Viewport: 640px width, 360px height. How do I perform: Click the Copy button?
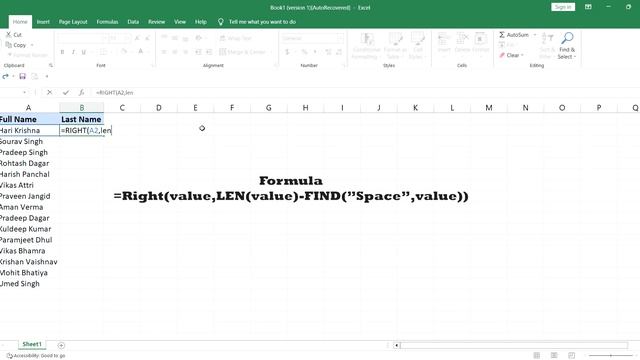tap(16, 45)
